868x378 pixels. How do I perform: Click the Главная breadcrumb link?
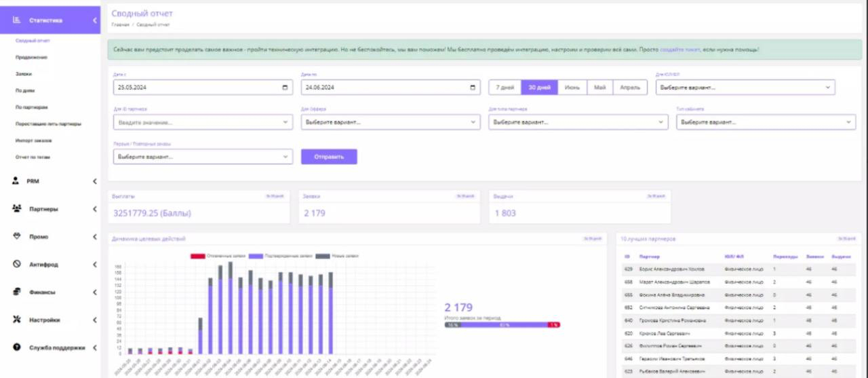coord(120,24)
